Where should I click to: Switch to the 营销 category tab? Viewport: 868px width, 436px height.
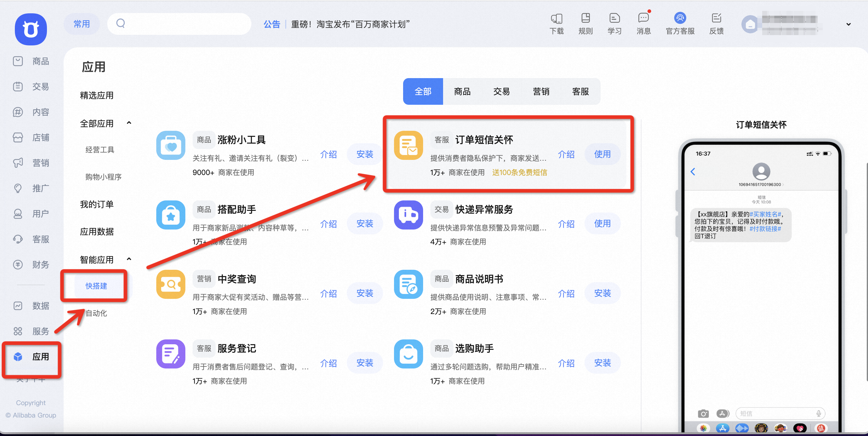coord(541,91)
